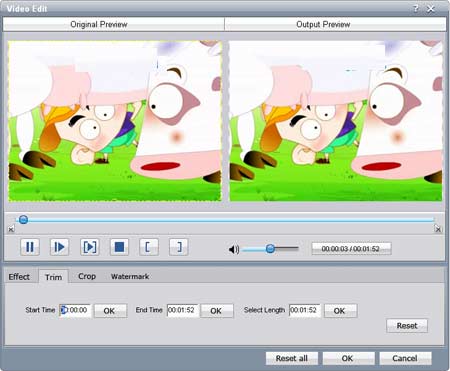Click the Output Preview header
Viewport: 450px width, 371px height.
pyautogui.click(x=335, y=24)
